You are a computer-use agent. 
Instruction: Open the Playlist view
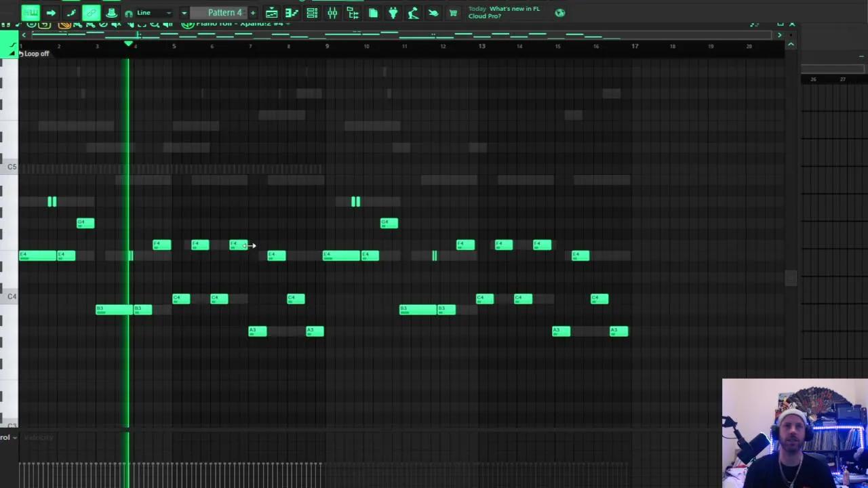point(271,12)
